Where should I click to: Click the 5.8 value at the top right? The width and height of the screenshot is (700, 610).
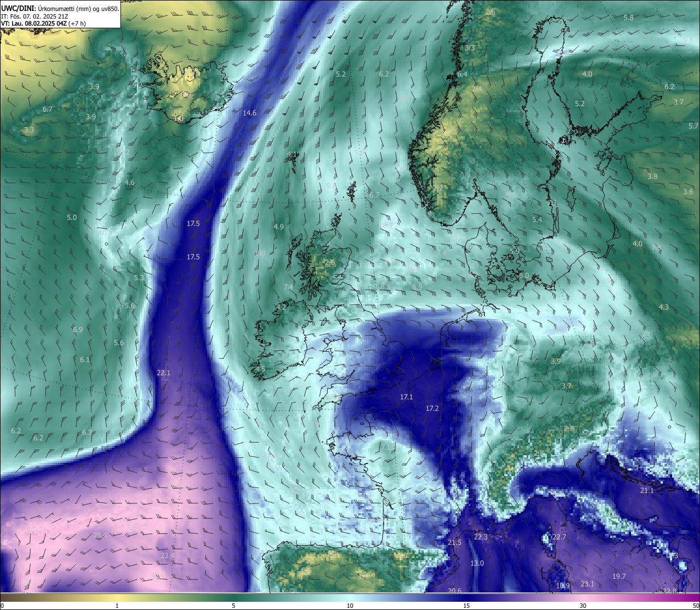(628, 18)
